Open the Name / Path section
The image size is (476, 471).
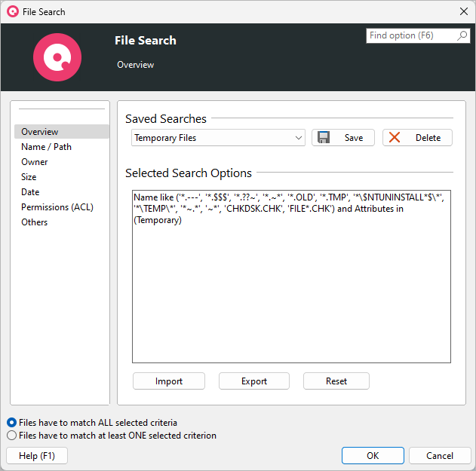point(46,147)
